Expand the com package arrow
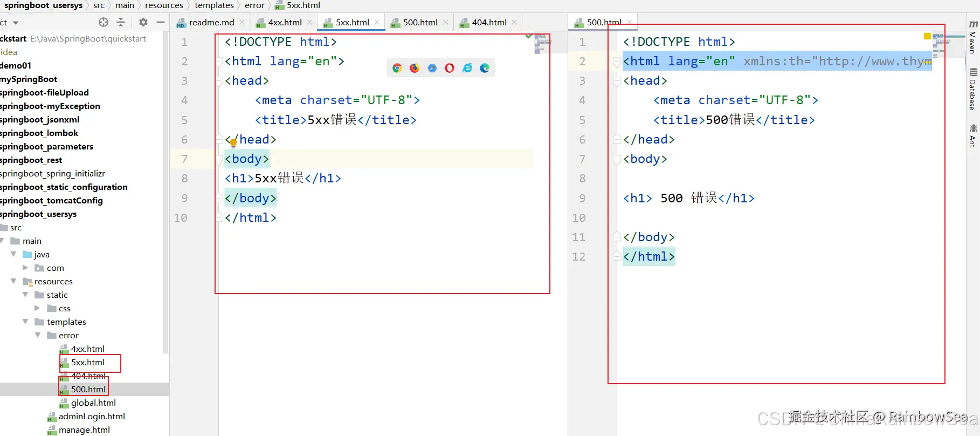The width and height of the screenshot is (980, 436). [25, 268]
